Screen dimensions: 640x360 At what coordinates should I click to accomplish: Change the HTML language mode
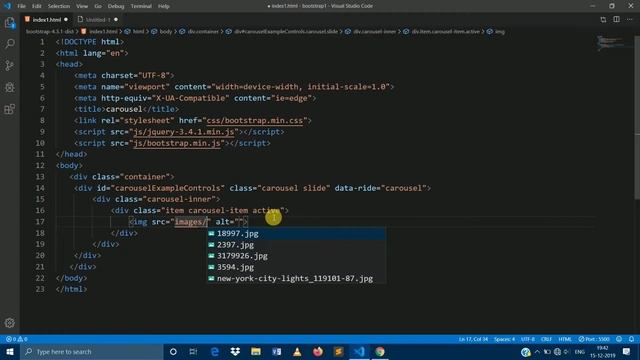(x=565, y=339)
